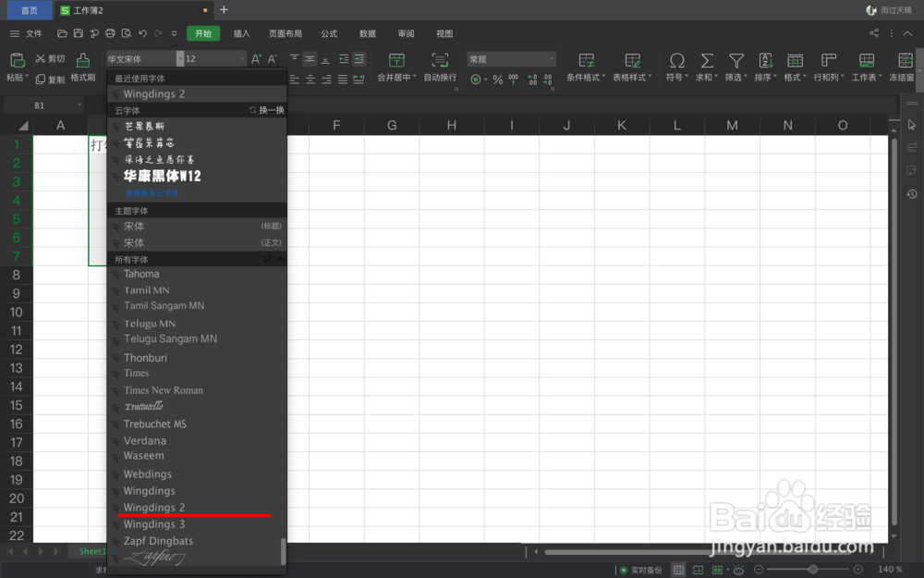The width and height of the screenshot is (924, 578).
Task: Click the Freeze Panes icon
Action: tap(906, 60)
